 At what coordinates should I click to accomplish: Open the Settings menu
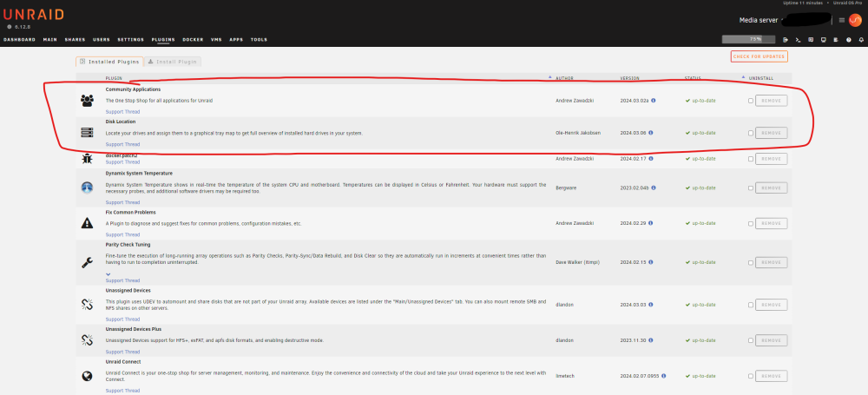point(131,40)
